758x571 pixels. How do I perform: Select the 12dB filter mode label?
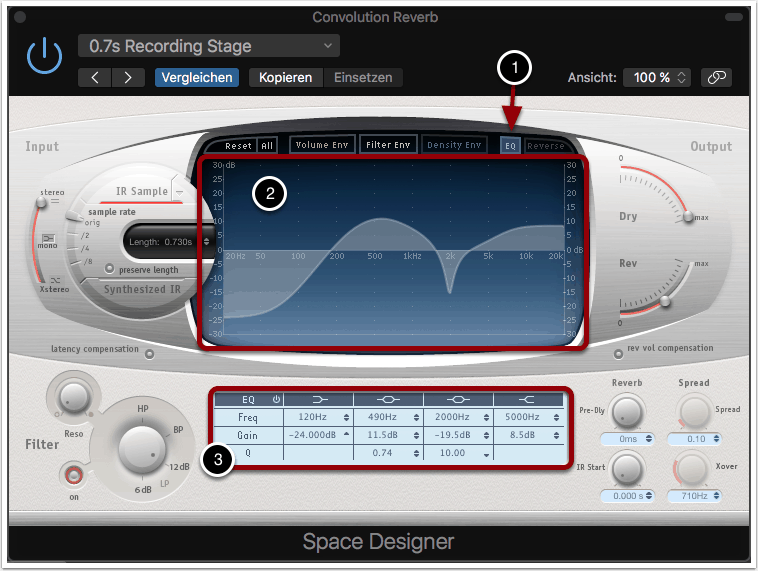coord(179,467)
